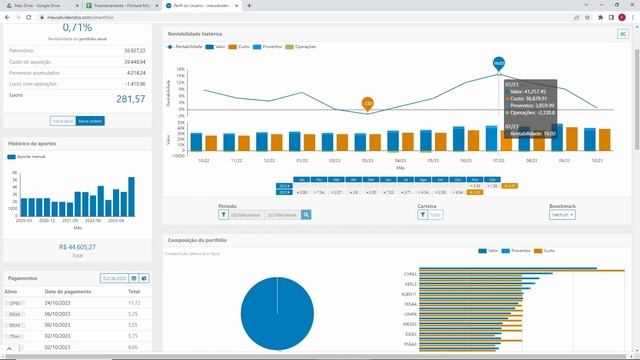This screenshot has height=360, width=640.
Task: Click the calendar icon in Pagamentos
Action: click(134, 278)
